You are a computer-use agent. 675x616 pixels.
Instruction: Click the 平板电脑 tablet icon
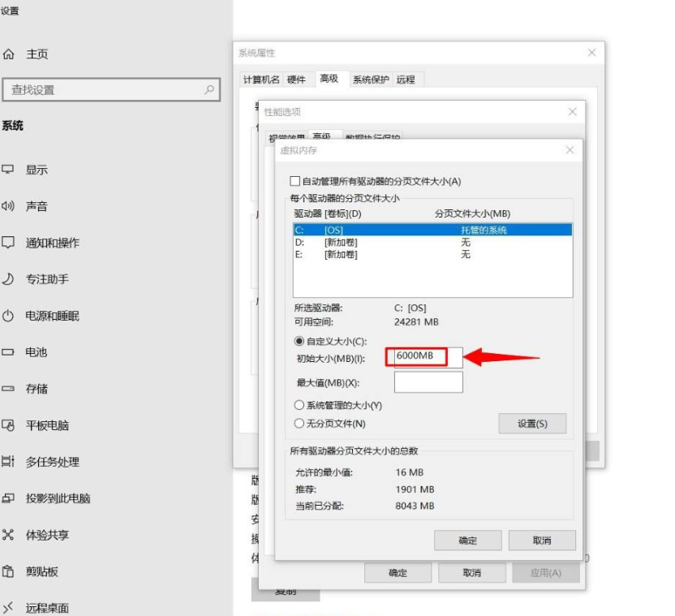[x=8, y=425]
